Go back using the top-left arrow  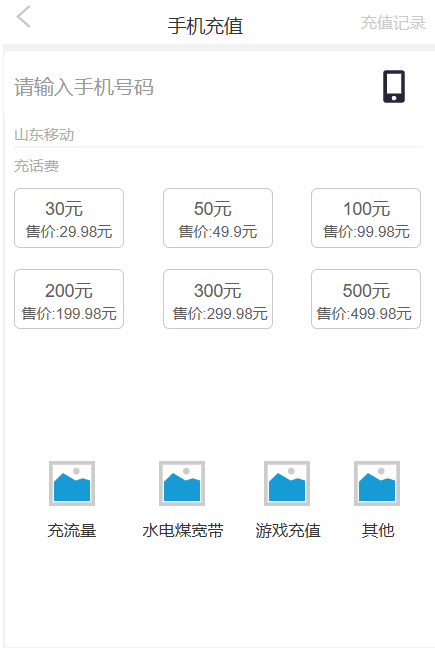click(23, 17)
